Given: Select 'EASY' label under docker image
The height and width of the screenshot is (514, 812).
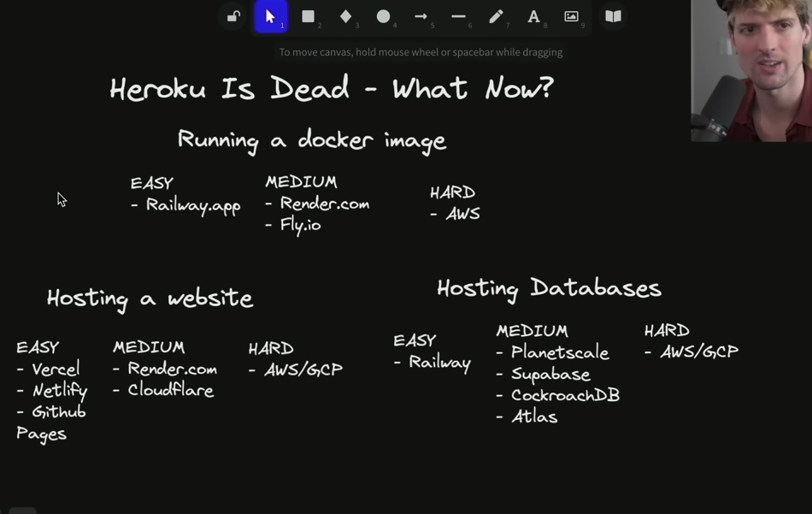Looking at the screenshot, I should [152, 183].
